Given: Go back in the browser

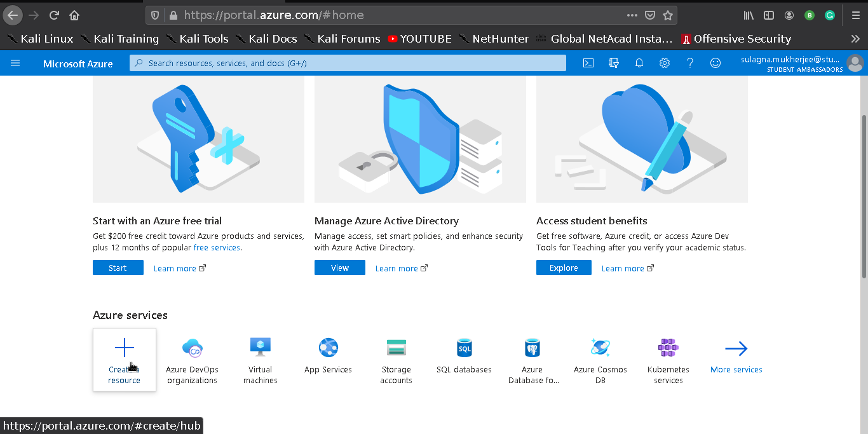Looking at the screenshot, I should tap(13, 15).
